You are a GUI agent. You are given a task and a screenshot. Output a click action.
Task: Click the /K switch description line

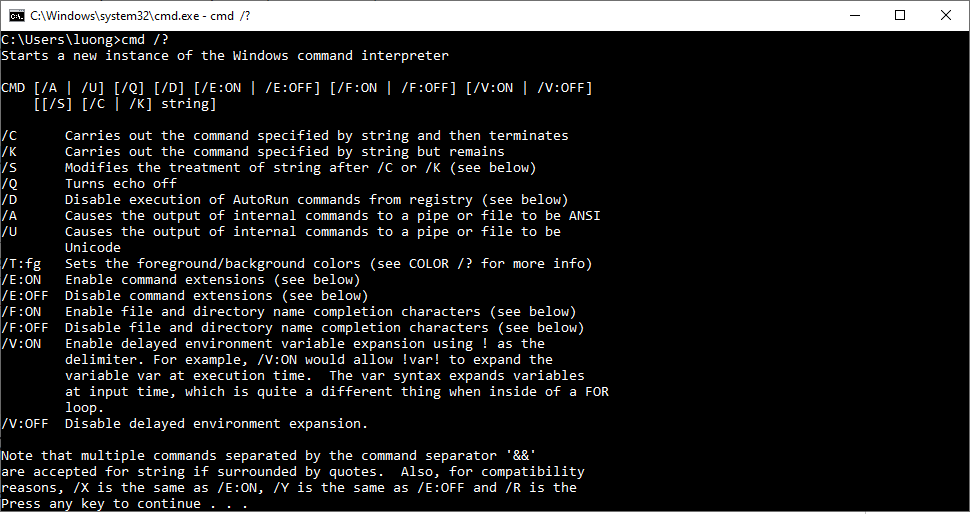[252, 152]
